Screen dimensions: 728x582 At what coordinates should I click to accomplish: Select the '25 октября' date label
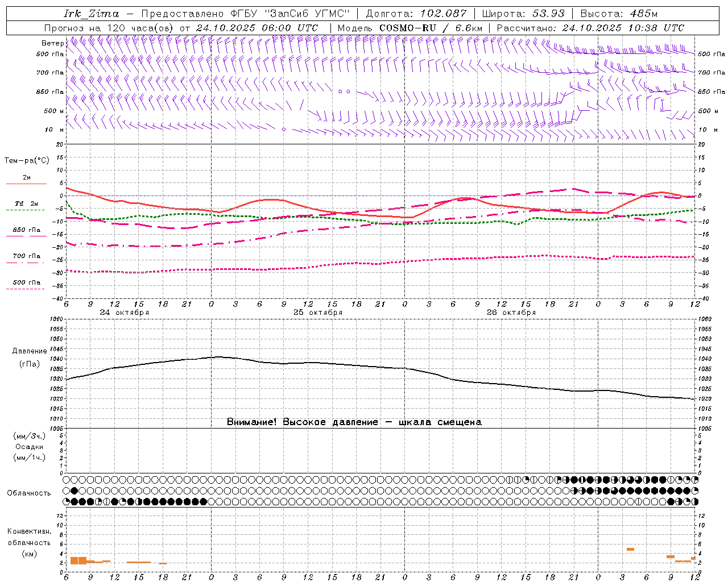click(318, 313)
